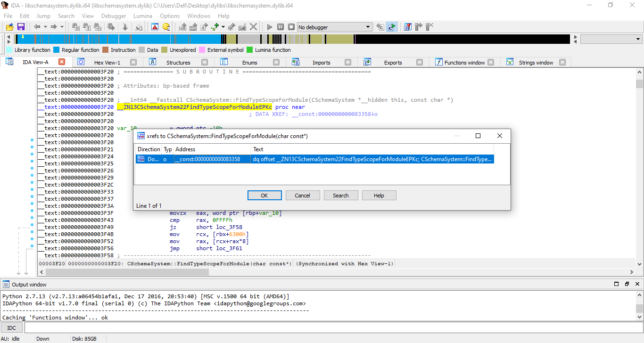Open a file with the folder icon
The image size is (644, 343).
(x=9, y=27)
